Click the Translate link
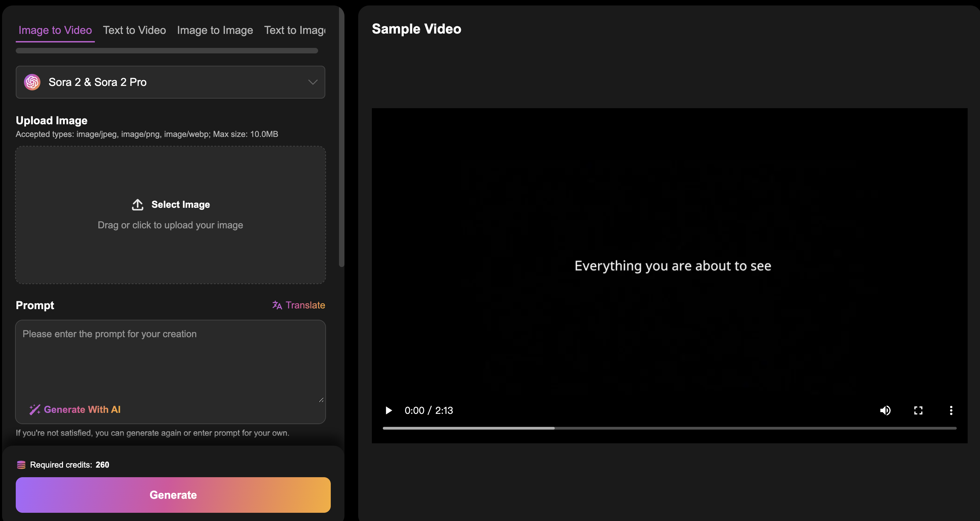The width and height of the screenshot is (980, 521). click(305, 305)
